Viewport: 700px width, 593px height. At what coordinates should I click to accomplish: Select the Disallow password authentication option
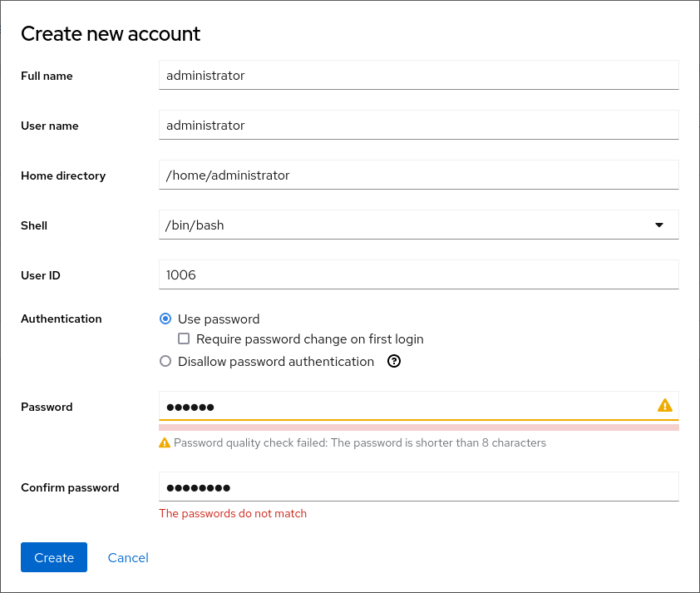tap(165, 362)
